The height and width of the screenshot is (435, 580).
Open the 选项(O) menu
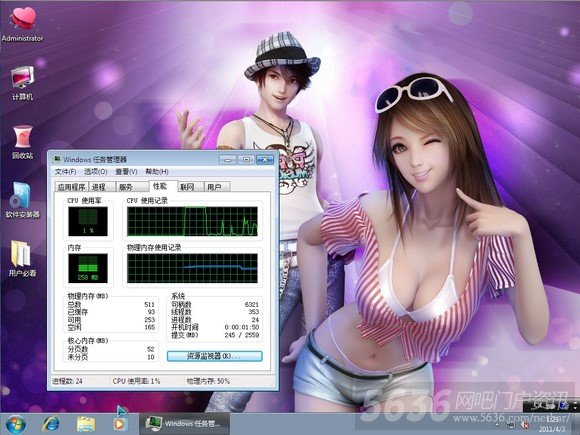click(x=96, y=172)
